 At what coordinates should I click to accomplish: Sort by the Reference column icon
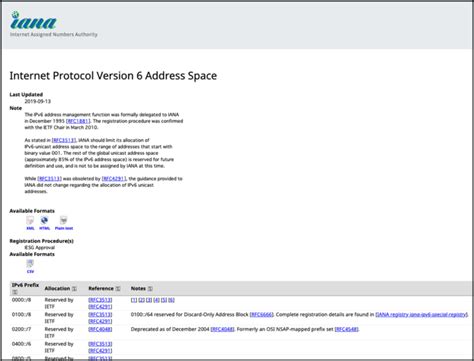(x=118, y=289)
